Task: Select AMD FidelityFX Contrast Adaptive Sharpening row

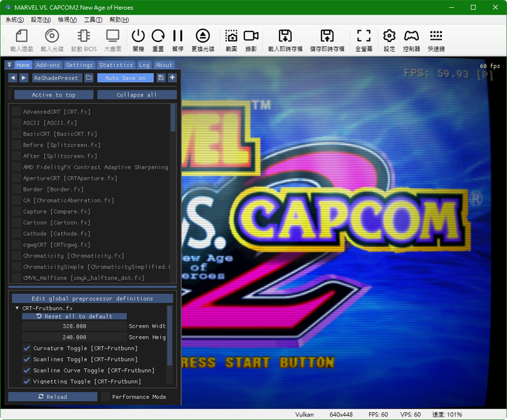Action: (x=96, y=167)
